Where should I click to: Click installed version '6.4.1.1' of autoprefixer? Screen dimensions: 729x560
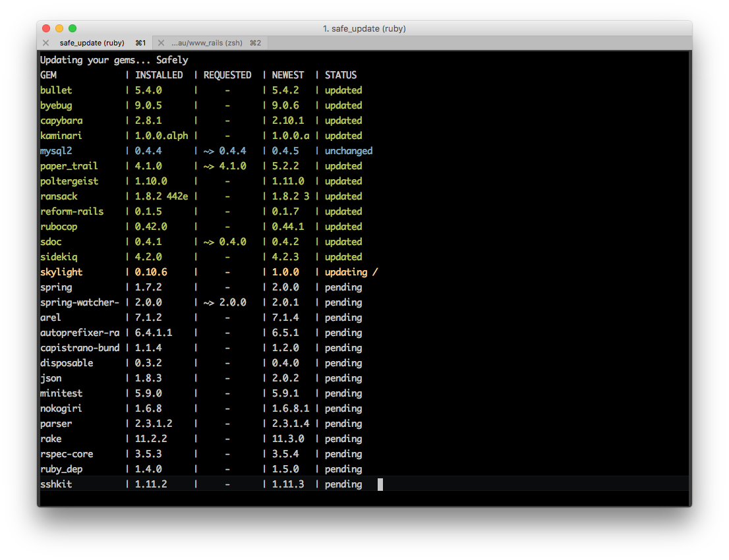154,333
